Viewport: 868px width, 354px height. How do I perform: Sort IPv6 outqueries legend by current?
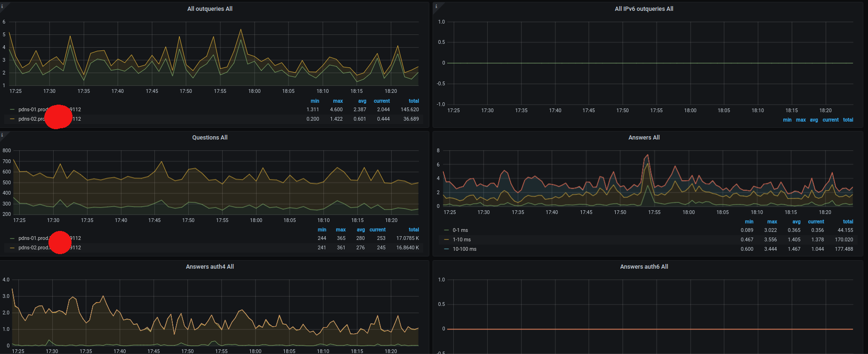[831, 120]
